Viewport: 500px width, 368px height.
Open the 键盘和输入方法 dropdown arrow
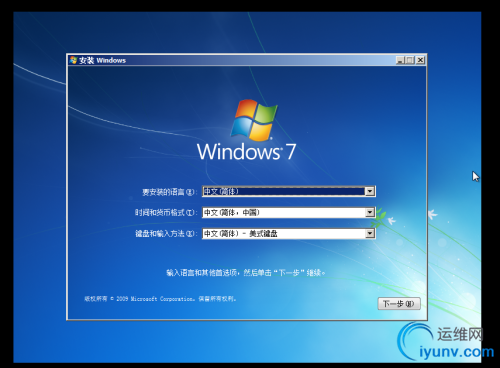pyautogui.click(x=370, y=234)
